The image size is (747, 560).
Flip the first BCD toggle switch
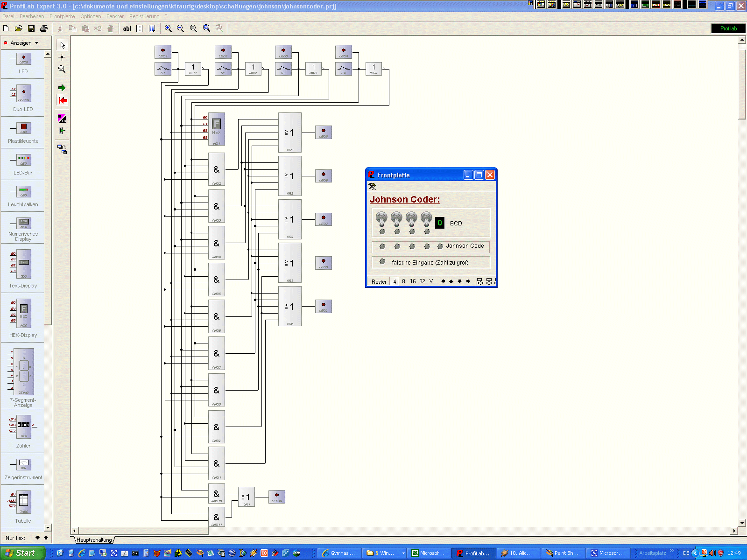pyautogui.click(x=382, y=219)
